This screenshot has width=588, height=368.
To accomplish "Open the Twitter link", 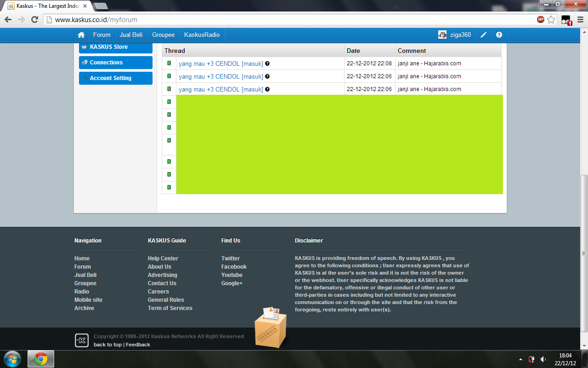I will 231,259.
